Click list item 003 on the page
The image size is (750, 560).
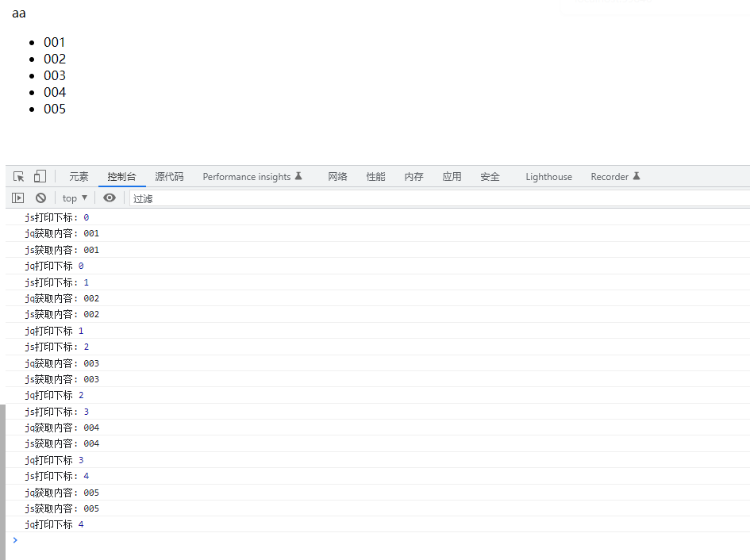(55, 75)
